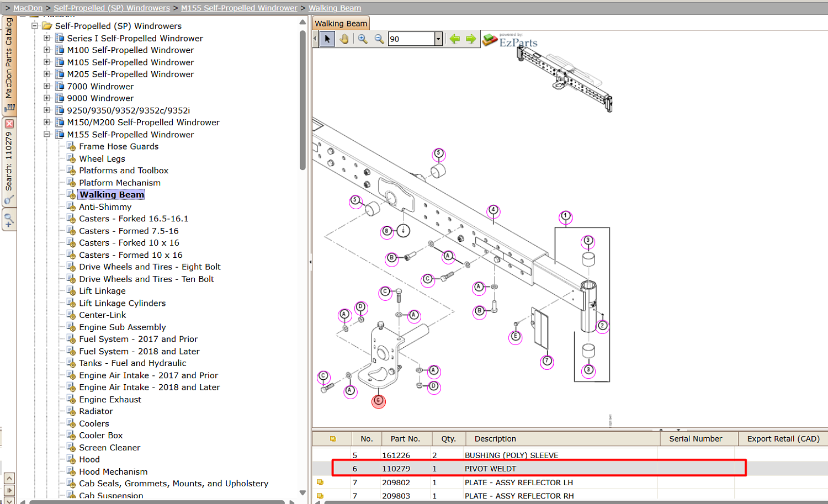
Task: Click the note icon on Plate Assy Reflector LH row
Action: (320, 482)
